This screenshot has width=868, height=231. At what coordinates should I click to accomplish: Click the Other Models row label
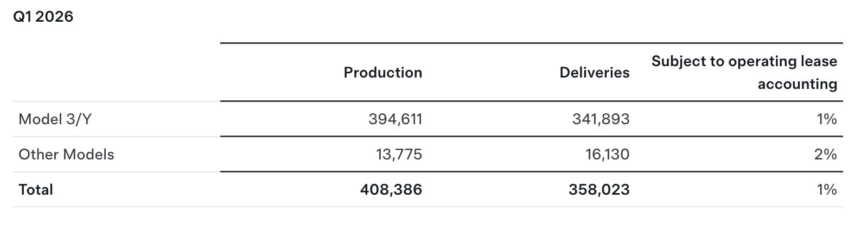[66, 155]
